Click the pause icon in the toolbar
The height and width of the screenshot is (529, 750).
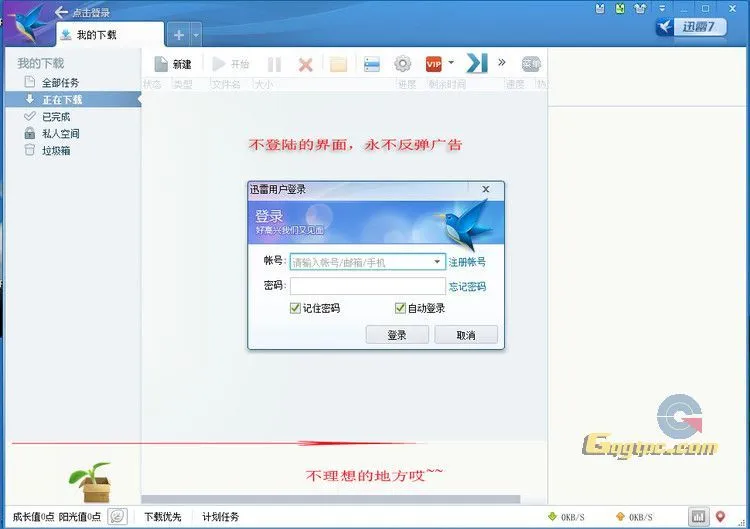(x=274, y=64)
